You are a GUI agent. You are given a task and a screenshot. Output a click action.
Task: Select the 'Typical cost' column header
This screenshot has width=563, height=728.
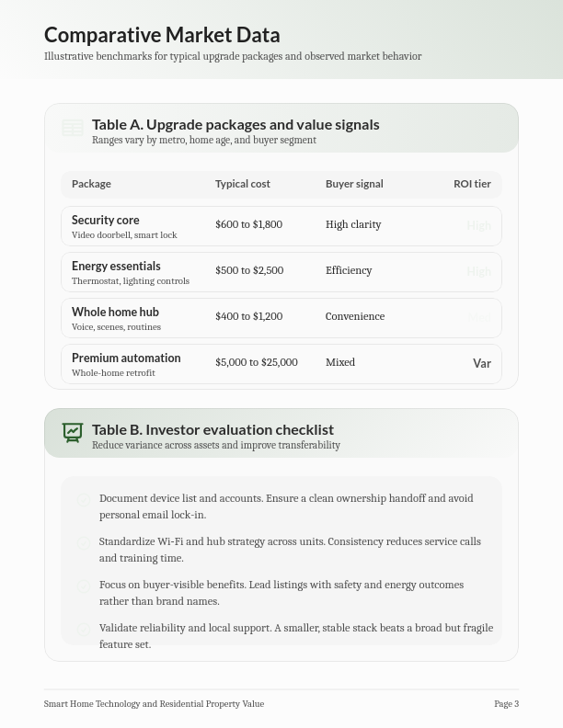click(243, 184)
